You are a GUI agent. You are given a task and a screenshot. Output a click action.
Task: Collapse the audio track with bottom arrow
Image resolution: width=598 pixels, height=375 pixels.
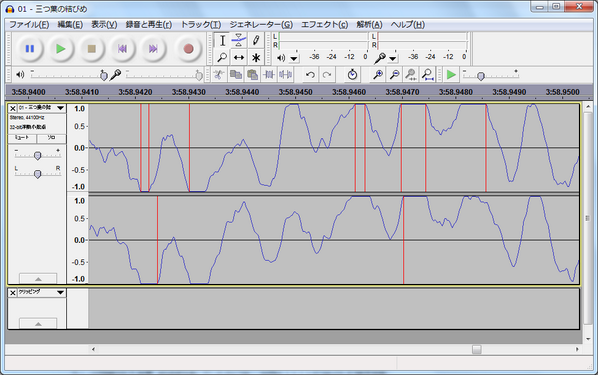click(38, 278)
